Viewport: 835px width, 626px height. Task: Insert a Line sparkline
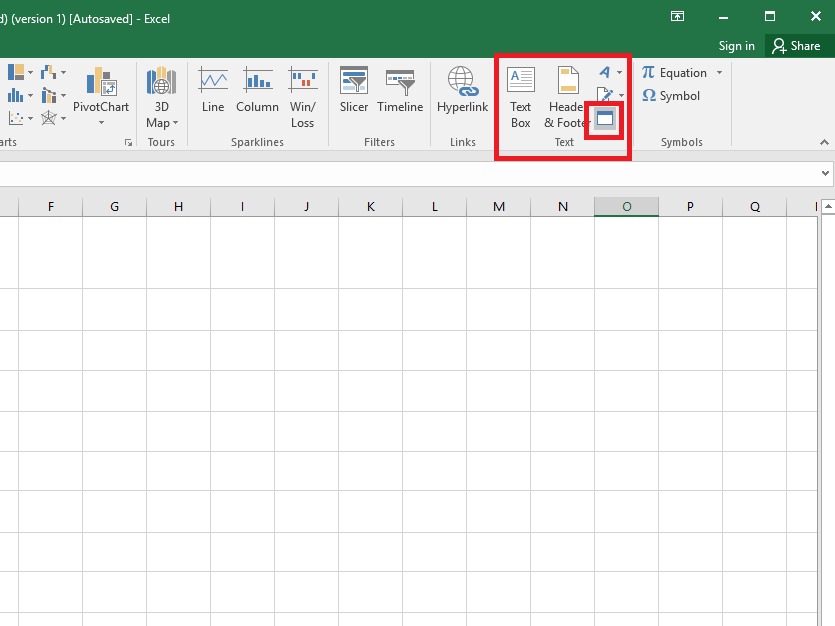[x=213, y=89]
